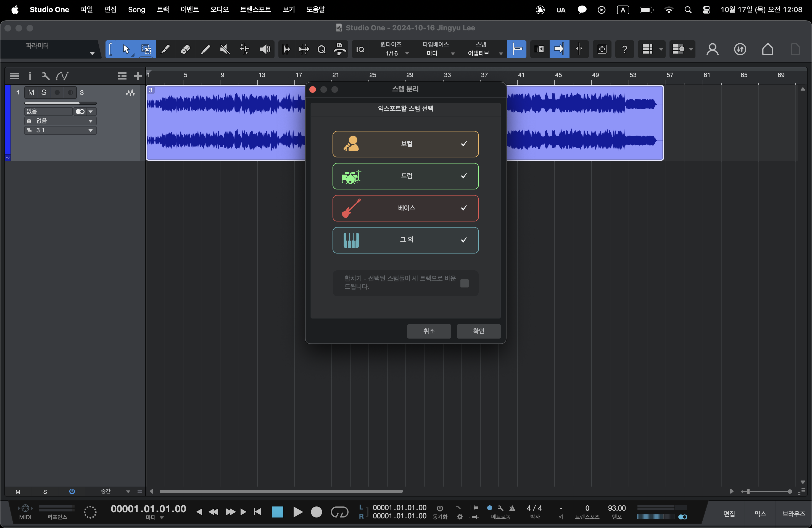
Task: Show automation curve icon in track header
Action: pos(62,76)
